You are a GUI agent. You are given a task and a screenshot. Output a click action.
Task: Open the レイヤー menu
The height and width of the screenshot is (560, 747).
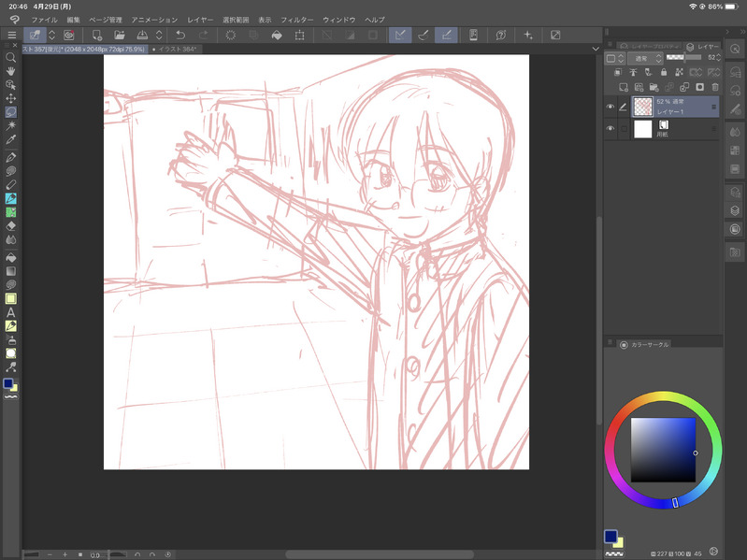coord(200,20)
